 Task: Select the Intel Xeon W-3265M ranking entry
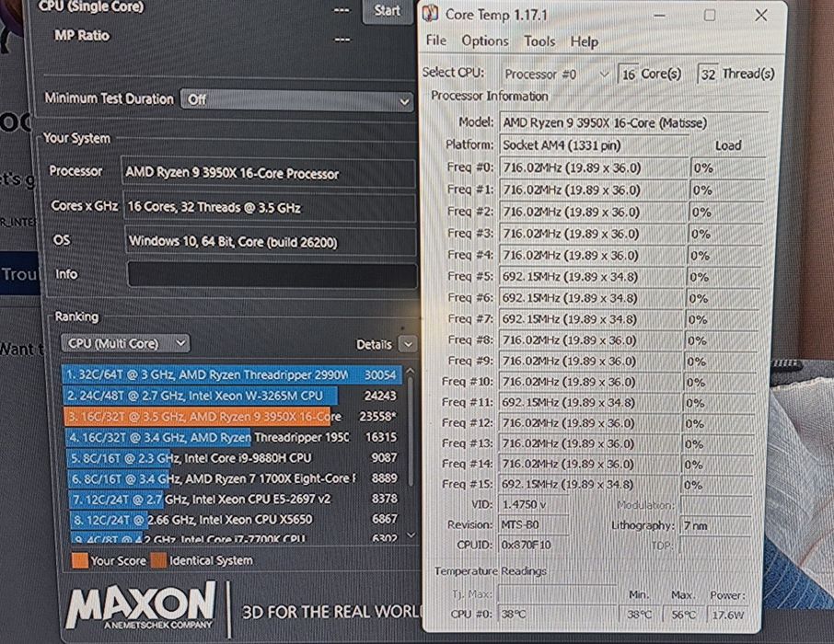(x=231, y=396)
